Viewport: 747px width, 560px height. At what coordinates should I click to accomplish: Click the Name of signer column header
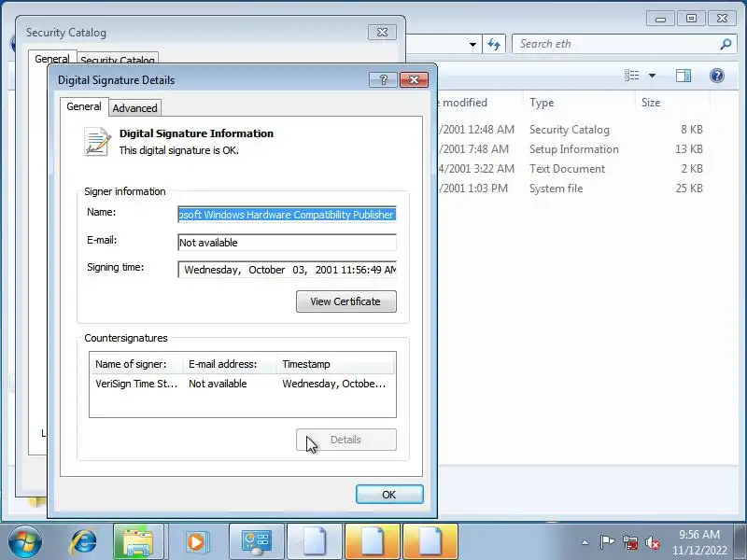coord(136,364)
